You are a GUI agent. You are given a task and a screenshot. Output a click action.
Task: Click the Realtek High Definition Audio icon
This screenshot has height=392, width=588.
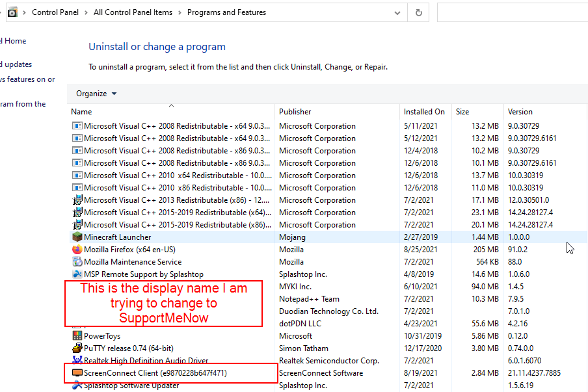click(77, 359)
